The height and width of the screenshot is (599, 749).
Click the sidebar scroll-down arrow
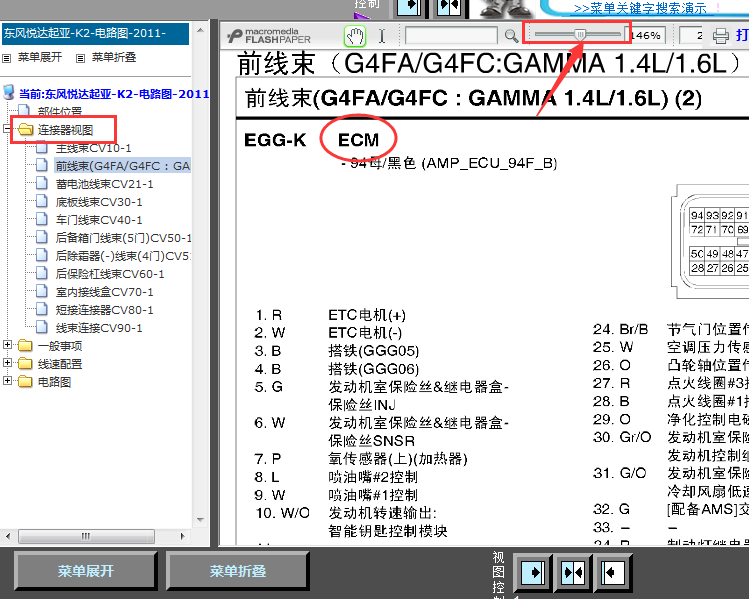[x=201, y=520]
